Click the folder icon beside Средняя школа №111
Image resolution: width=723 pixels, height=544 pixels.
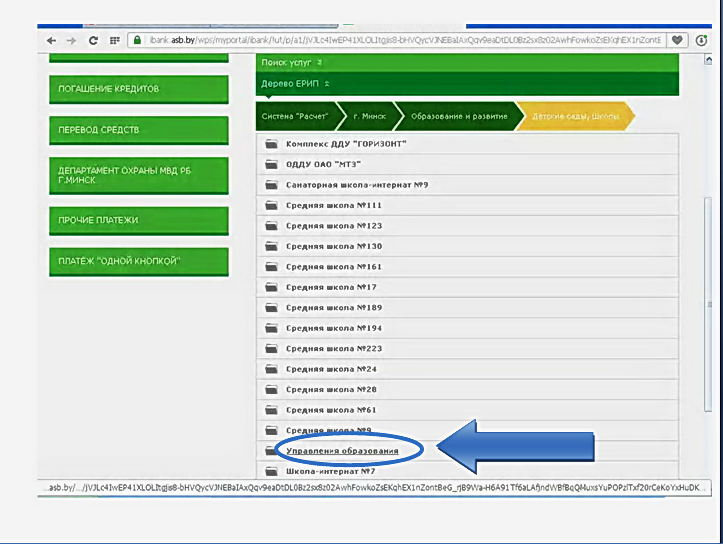point(271,205)
